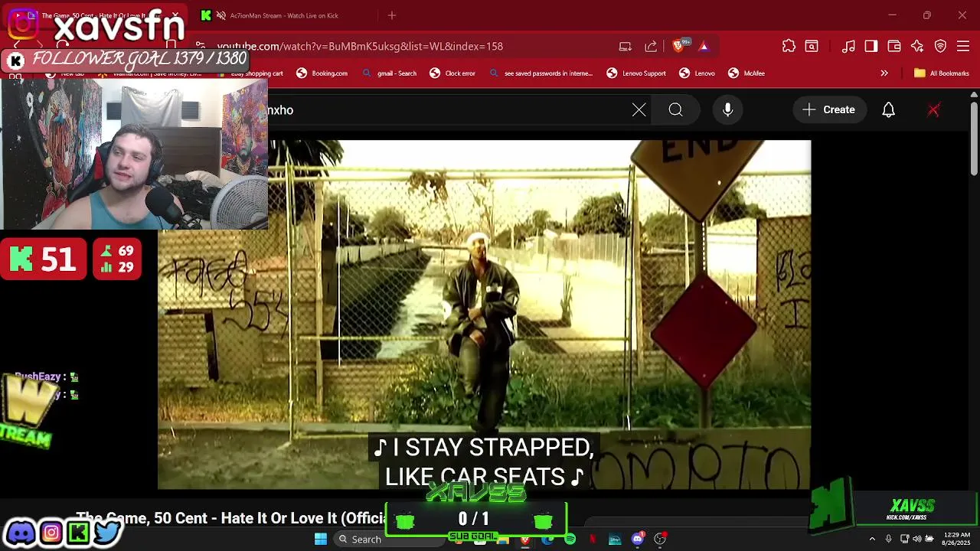Open the Brave Shields icon
Viewport: 980px width, 551px height.
coord(678,46)
